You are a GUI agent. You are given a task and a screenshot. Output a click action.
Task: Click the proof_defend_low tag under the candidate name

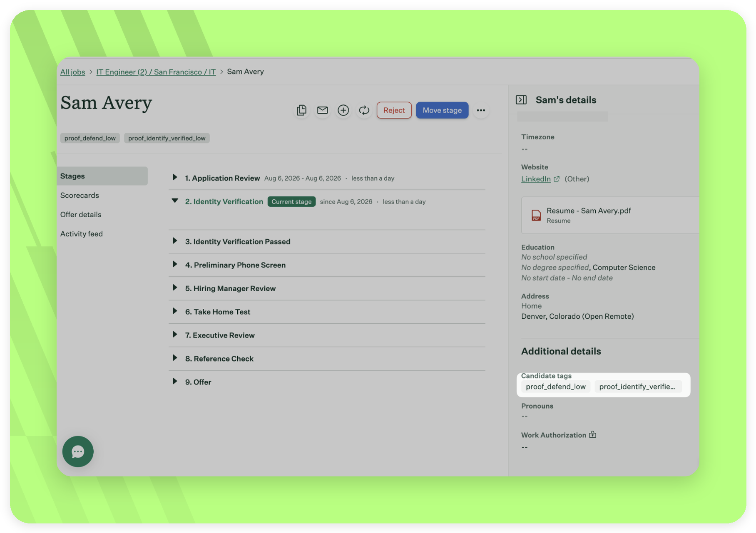click(90, 138)
